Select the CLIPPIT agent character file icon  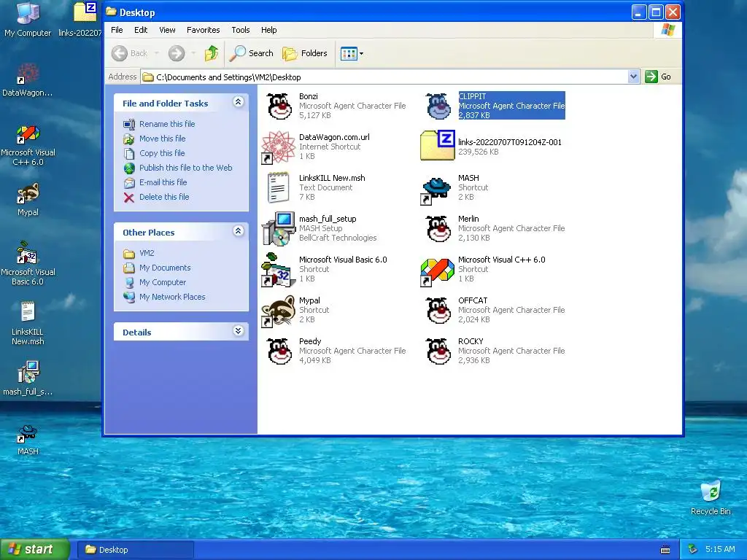pyautogui.click(x=438, y=106)
